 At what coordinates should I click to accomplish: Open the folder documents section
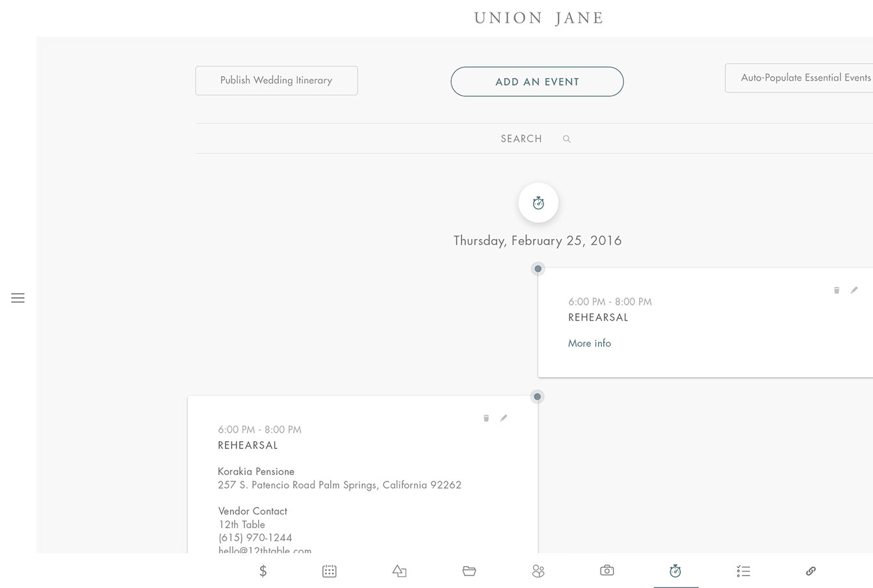coord(469,571)
